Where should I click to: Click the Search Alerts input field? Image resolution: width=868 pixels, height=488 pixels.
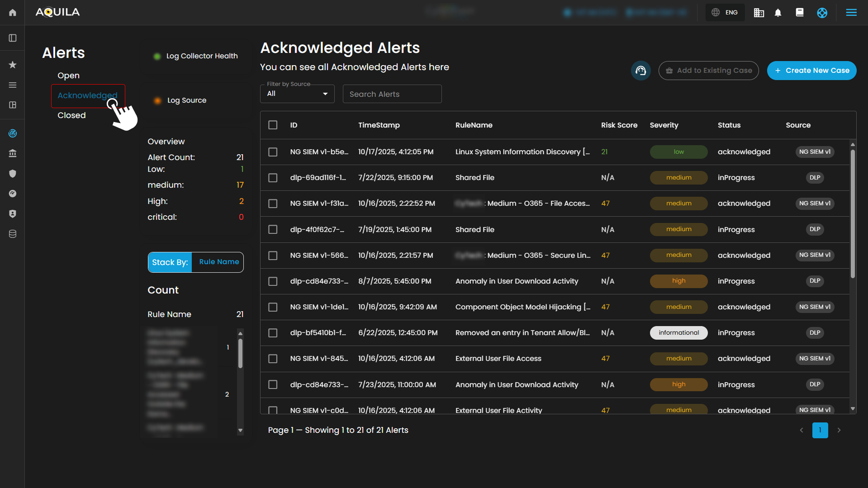[392, 94]
